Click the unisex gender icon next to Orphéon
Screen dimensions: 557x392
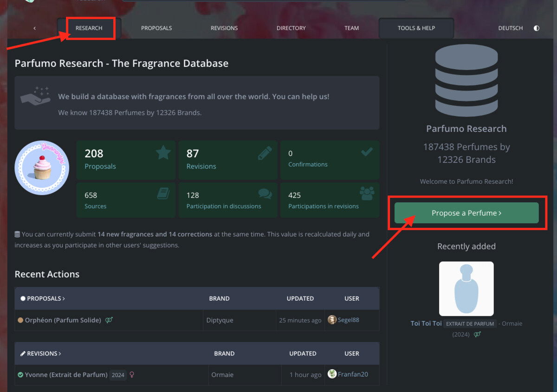click(x=109, y=320)
